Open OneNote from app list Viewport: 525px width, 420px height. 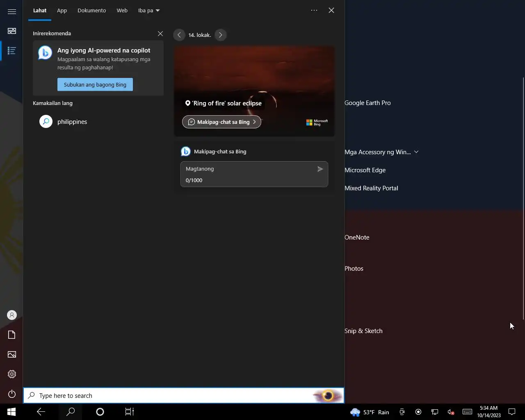point(357,237)
